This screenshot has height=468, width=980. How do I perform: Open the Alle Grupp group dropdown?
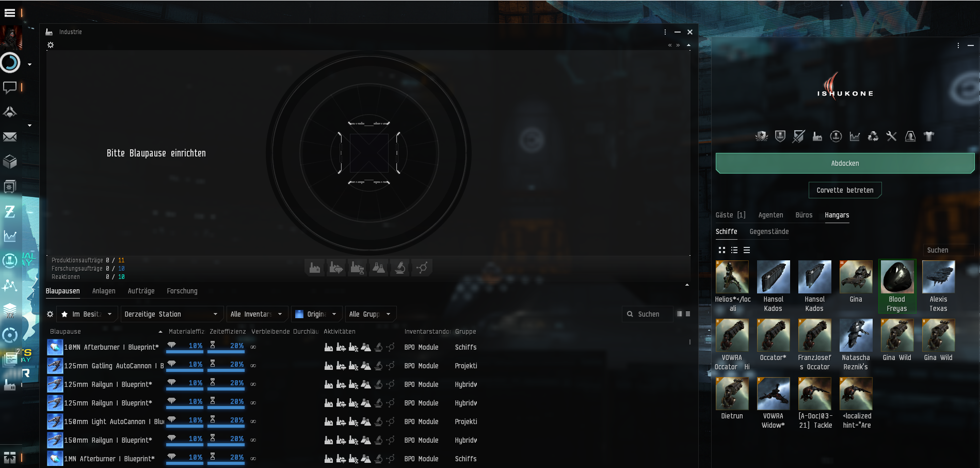[x=371, y=314]
